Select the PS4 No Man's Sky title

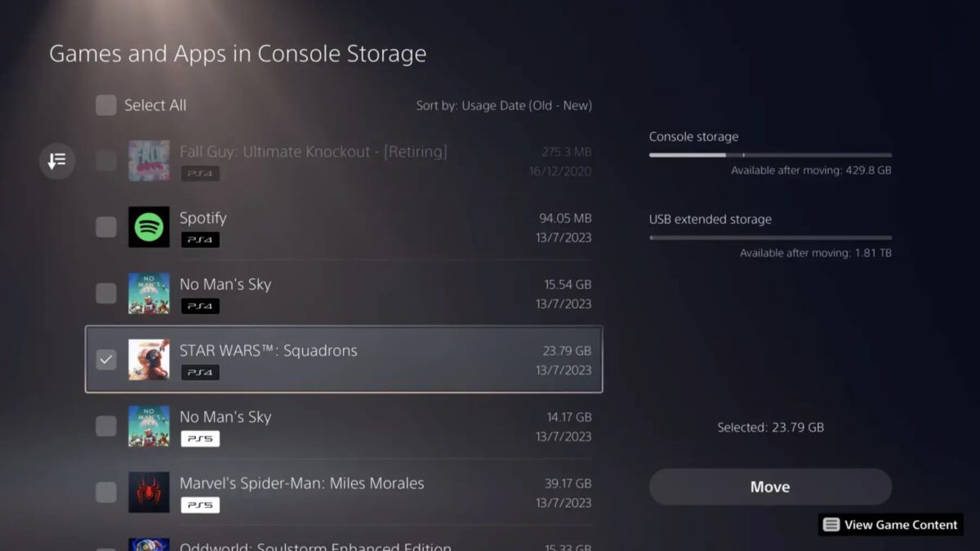click(x=225, y=284)
